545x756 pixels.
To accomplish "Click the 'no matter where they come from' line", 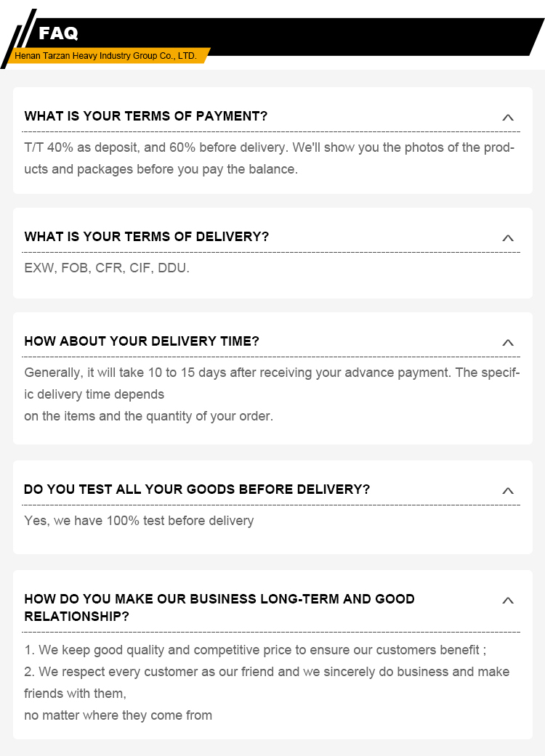I will [118, 715].
